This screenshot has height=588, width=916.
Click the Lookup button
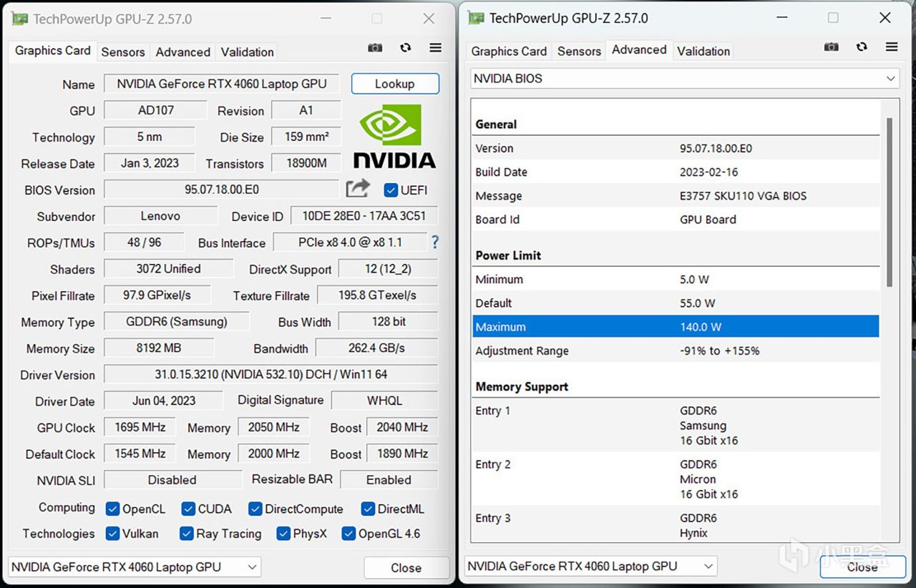[x=395, y=84]
